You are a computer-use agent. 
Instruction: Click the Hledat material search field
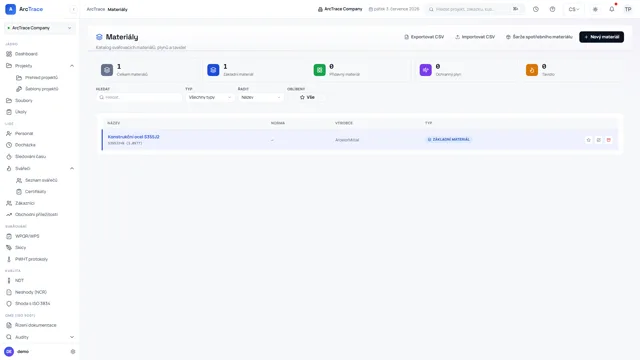(x=139, y=97)
